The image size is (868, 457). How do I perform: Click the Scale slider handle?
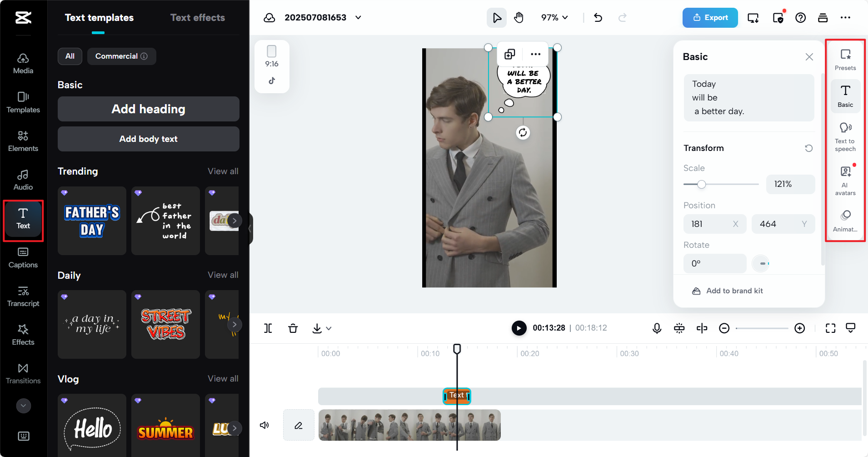coord(702,184)
